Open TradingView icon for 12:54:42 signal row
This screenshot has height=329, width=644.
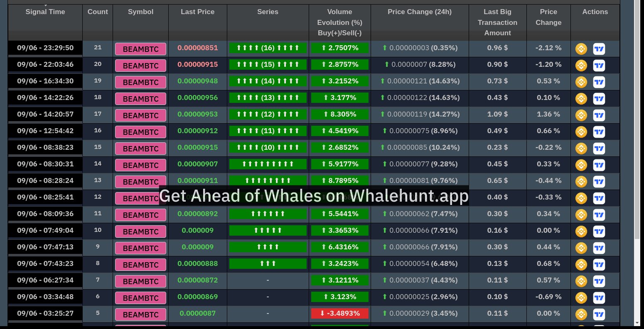[x=599, y=132]
